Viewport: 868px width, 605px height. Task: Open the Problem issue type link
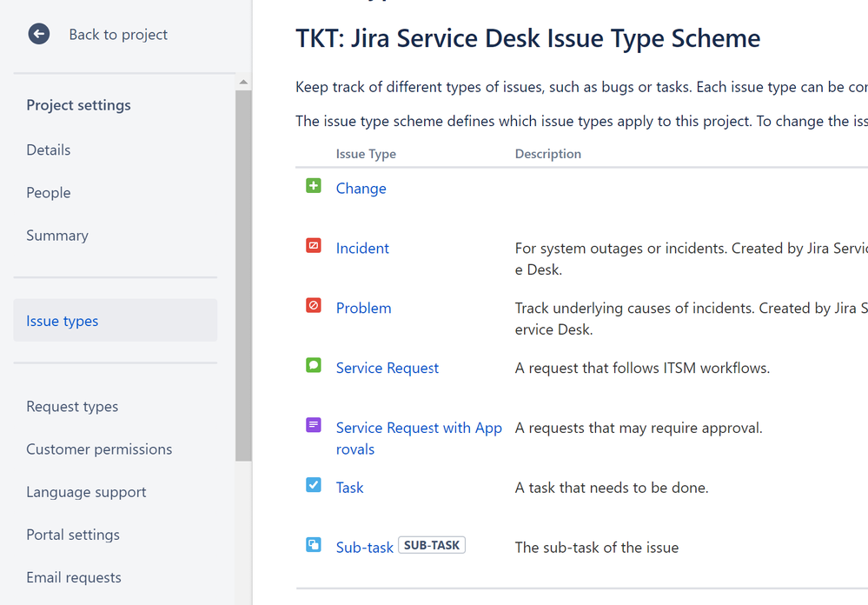point(364,308)
